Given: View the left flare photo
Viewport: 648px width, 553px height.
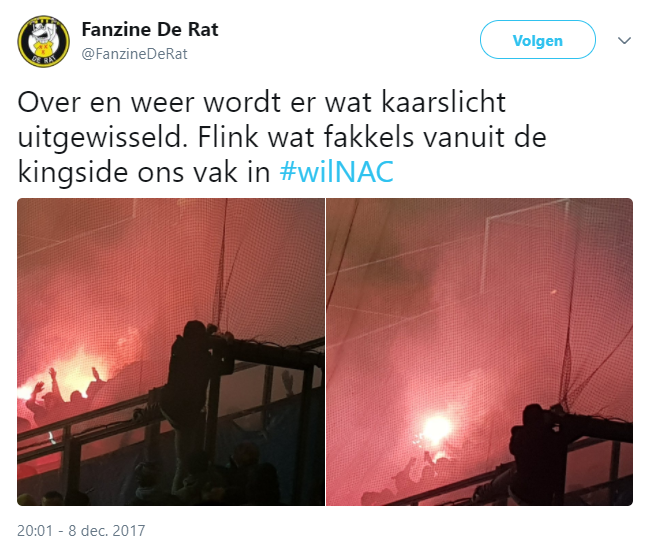Looking at the screenshot, I should [x=171, y=352].
